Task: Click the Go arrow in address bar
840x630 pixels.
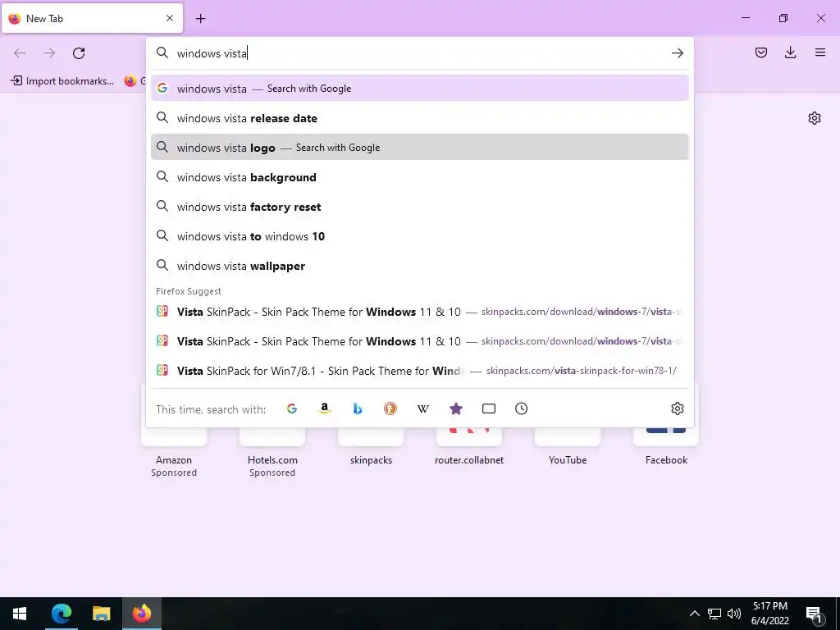Action: [x=677, y=53]
